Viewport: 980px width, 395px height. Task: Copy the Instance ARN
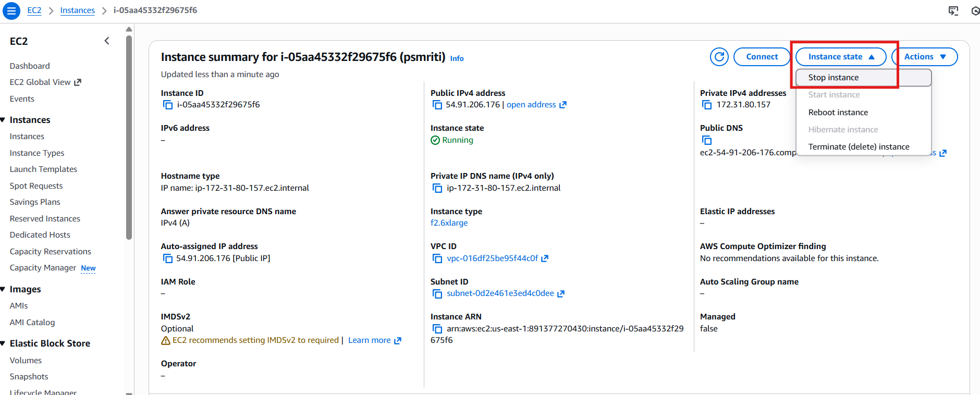tap(437, 329)
